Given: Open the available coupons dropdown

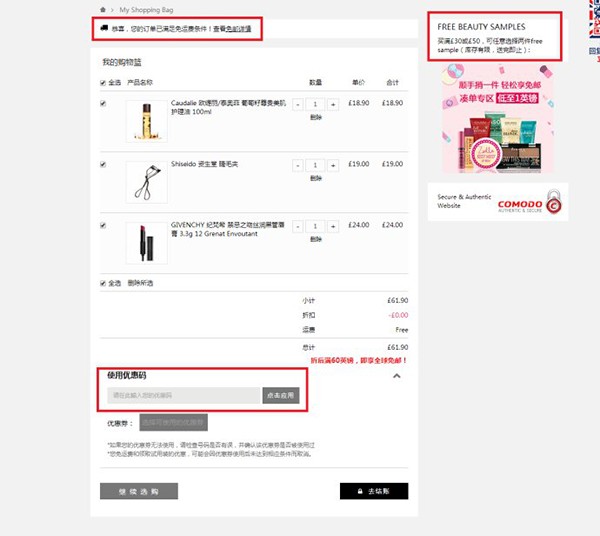Looking at the screenshot, I should (x=173, y=422).
